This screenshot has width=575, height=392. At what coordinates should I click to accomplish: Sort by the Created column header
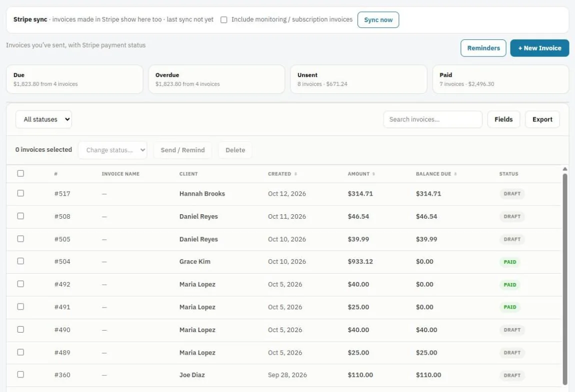[282, 174]
